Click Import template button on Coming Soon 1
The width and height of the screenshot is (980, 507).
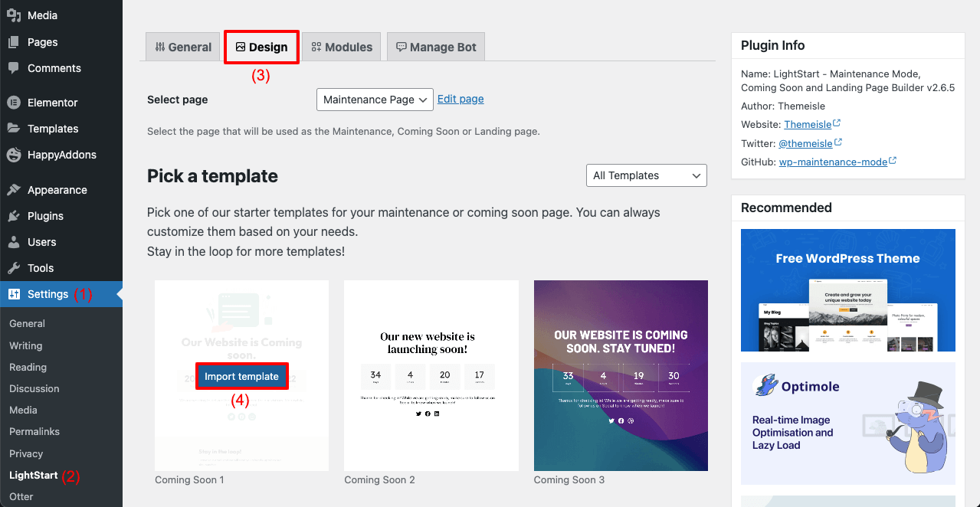241,376
